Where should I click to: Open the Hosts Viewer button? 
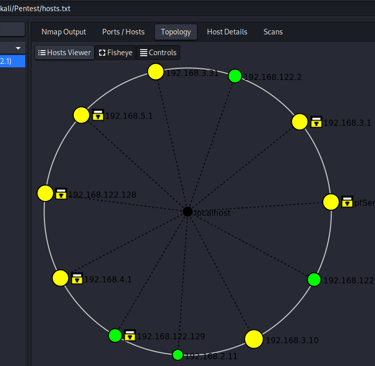[x=64, y=53]
